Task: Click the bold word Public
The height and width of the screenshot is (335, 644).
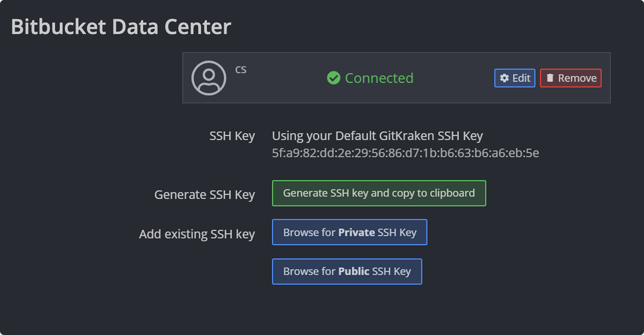Action: coord(354,272)
